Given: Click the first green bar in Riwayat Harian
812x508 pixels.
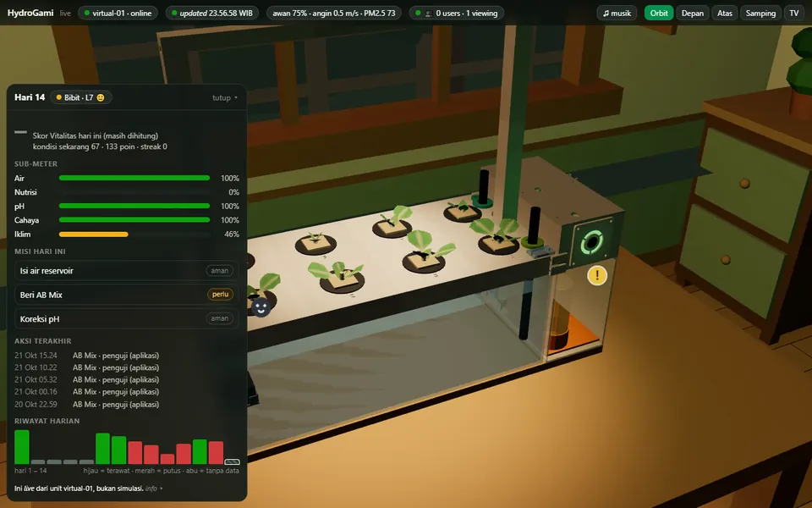Looking at the screenshot, I should click(x=22, y=447).
